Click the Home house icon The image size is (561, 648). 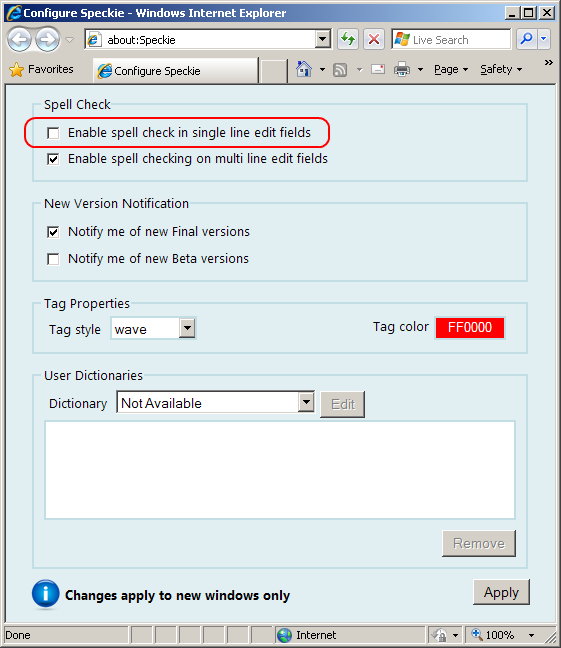pyautogui.click(x=304, y=69)
